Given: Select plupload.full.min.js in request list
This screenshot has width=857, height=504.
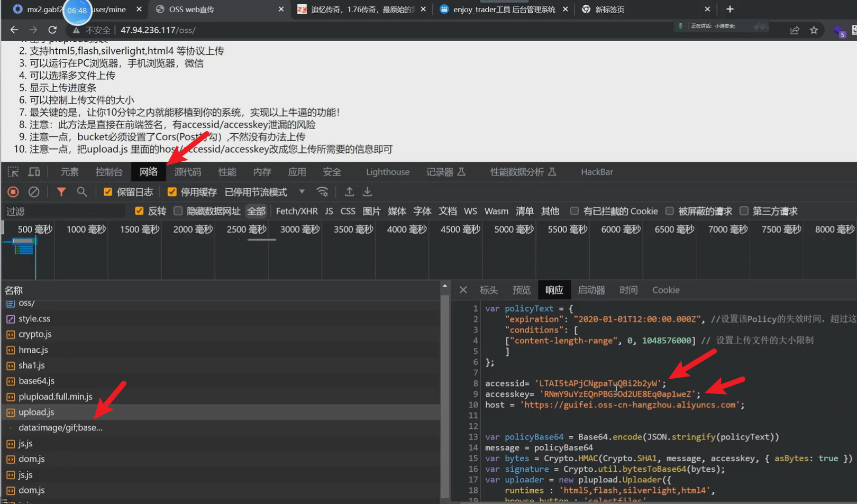Looking at the screenshot, I should [x=55, y=397].
